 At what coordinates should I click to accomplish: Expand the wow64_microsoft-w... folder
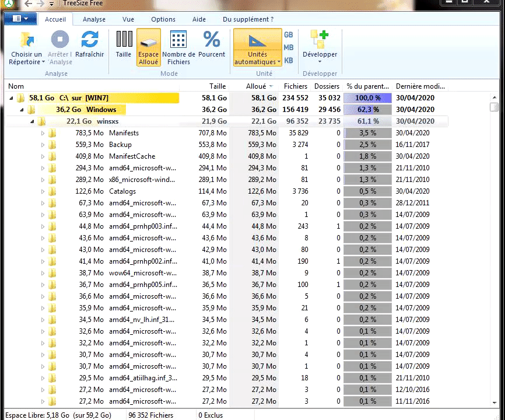pos(43,273)
